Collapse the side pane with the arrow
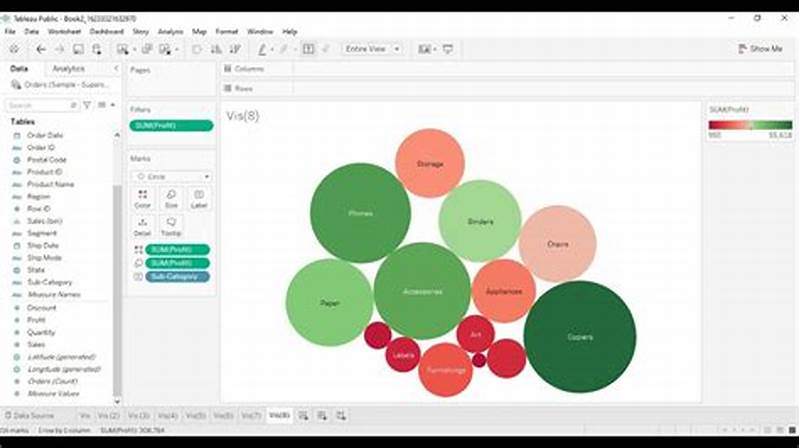Image resolution: width=800 pixels, height=448 pixels. pos(116,68)
